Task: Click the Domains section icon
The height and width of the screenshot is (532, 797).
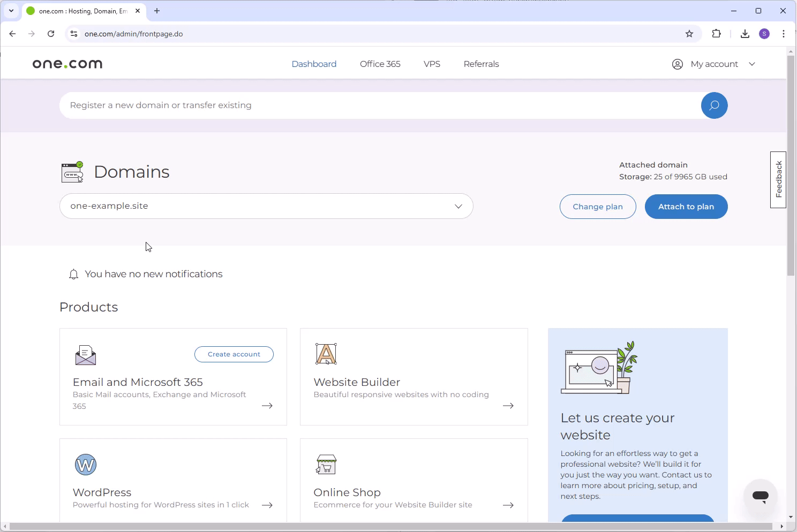Action: tap(72, 171)
